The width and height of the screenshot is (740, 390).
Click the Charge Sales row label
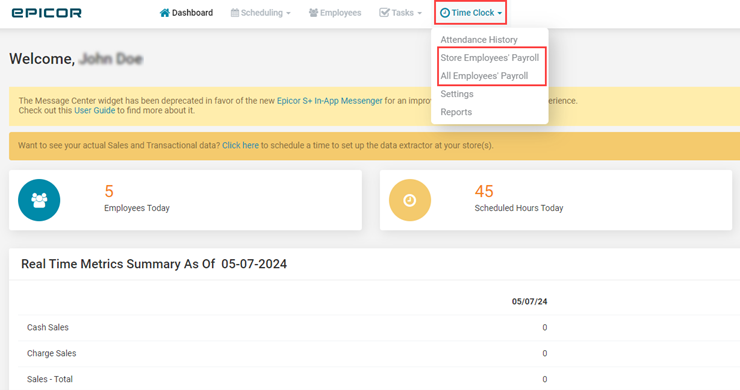(x=51, y=353)
